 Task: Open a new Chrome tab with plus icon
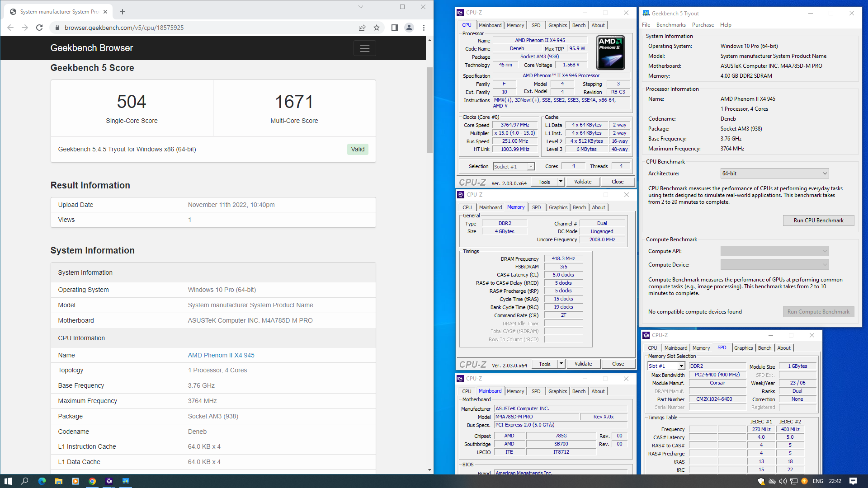pos(123,12)
